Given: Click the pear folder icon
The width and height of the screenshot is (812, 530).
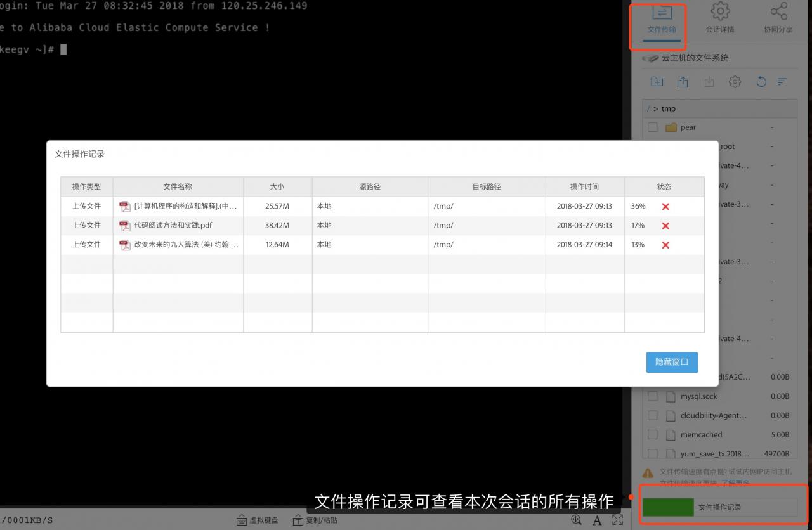Looking at the screenshot, I should pyautogui.click(x=671, y=127).
